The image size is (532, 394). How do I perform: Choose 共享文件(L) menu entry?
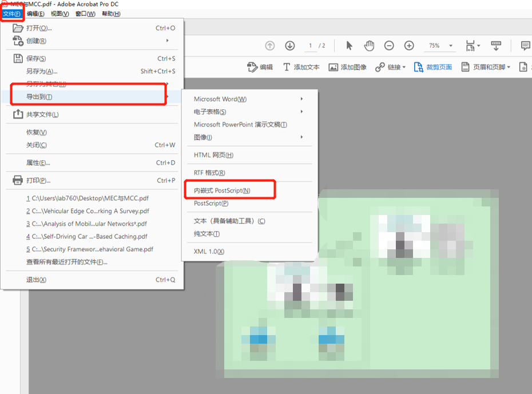pos(92,114)
